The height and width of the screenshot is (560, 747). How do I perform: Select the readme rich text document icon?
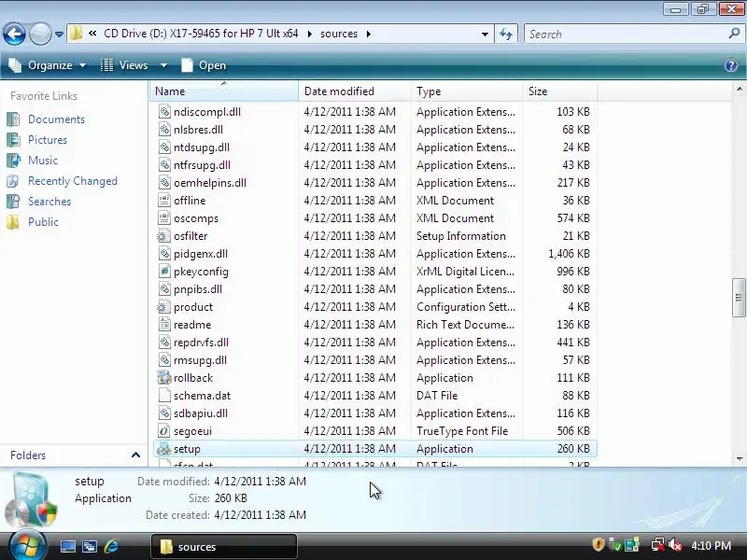click(164, 325)
